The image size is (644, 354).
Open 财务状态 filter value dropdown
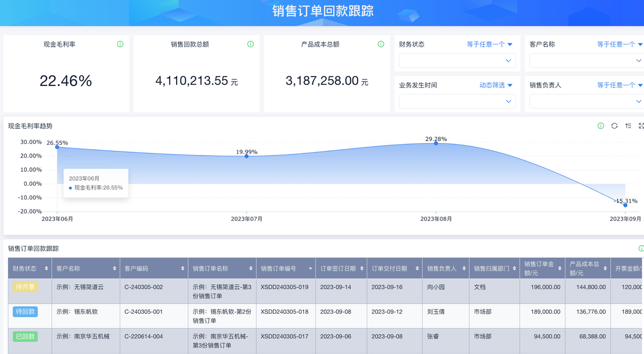(x=457, y=61)
